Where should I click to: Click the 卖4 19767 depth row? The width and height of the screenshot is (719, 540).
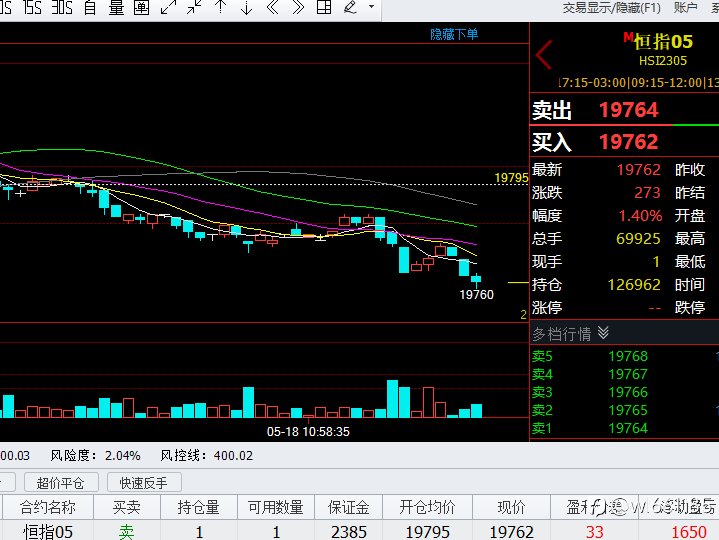point(625,374)
